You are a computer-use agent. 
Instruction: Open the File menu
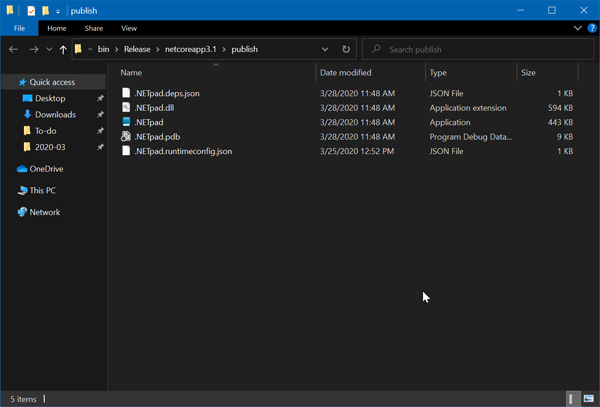coord(19,29)
